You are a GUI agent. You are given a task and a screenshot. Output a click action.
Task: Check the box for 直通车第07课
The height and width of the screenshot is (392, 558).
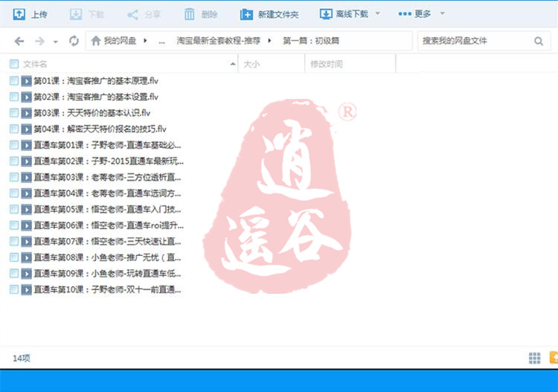coord(14,241)
